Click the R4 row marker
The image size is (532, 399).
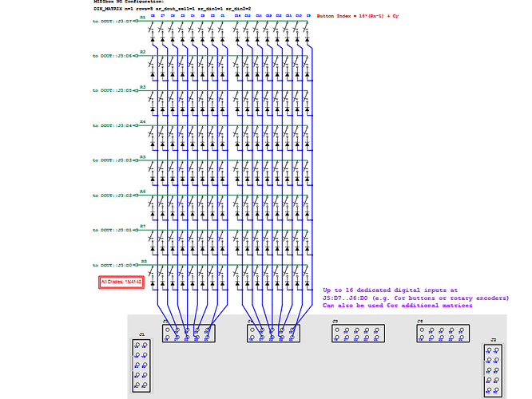pos(143,122)
